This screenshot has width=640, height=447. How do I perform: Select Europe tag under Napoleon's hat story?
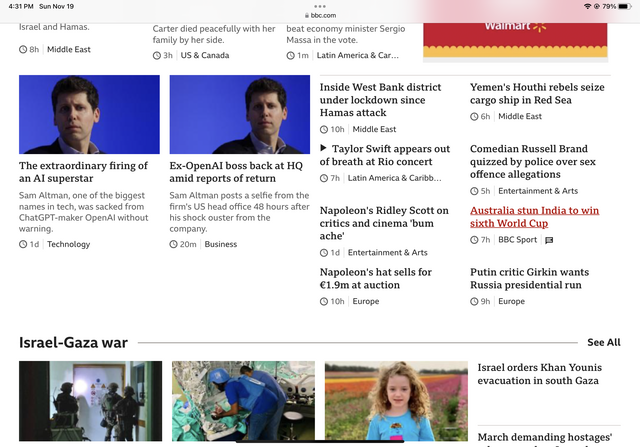pos(366,301)
